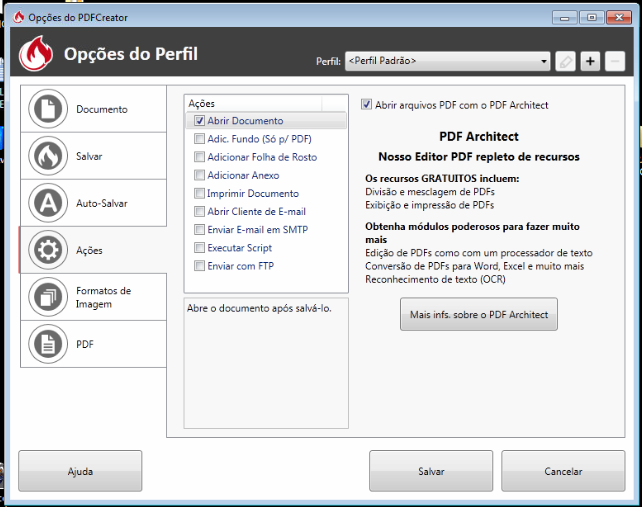
Task: Uncheck the Abrir Documento checkbox
Action: pyautogui.click(x=199, y=121)
